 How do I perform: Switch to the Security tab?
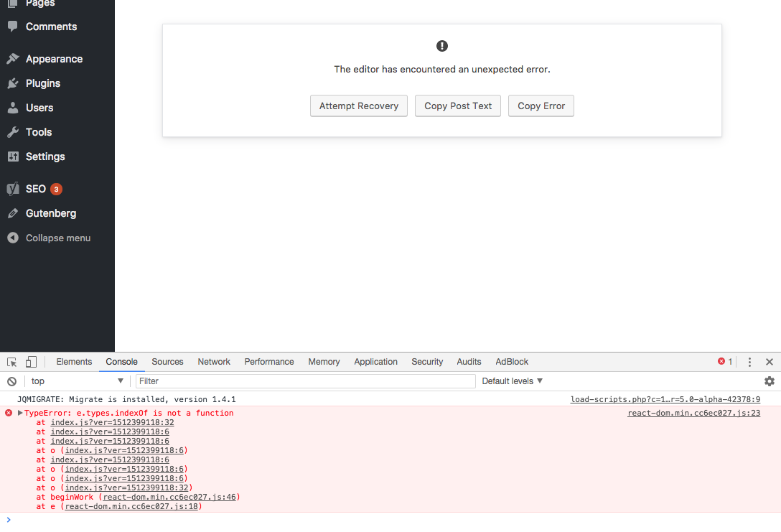(427, 362)
